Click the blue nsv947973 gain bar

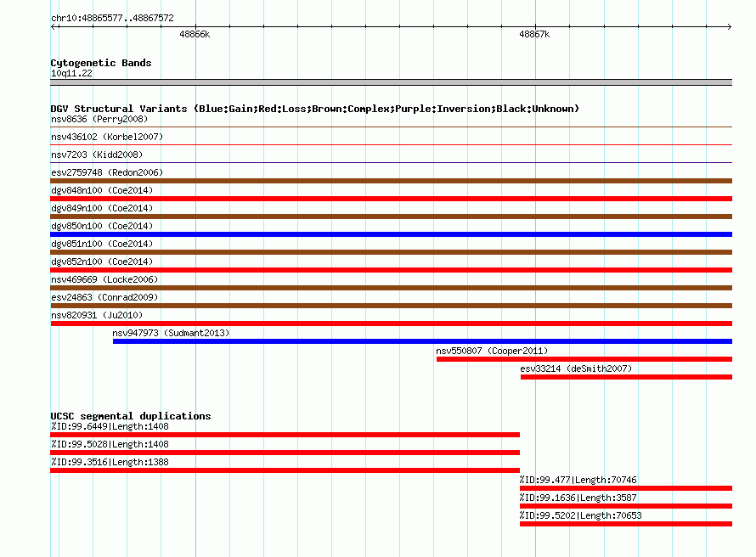point(422,341)
